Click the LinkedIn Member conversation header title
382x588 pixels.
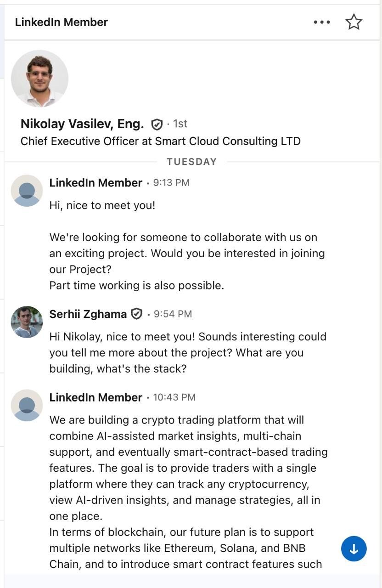coord(62,22)
